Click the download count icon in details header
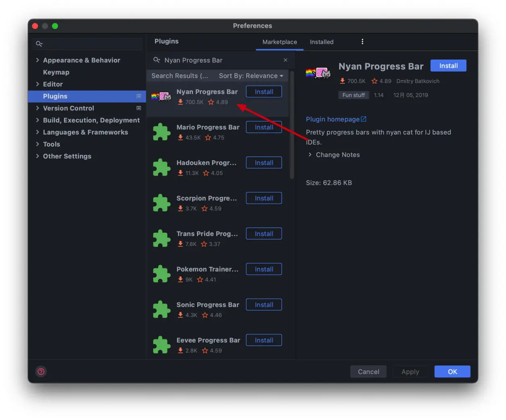This screenshot has width=506, height=420. point(342,81)
